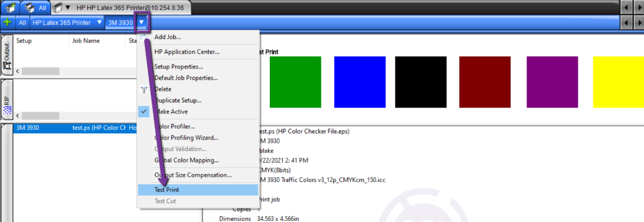Screen dimensions: 644x222
Task: Select Setup Properties menu entry
Action: pos(178,66)
